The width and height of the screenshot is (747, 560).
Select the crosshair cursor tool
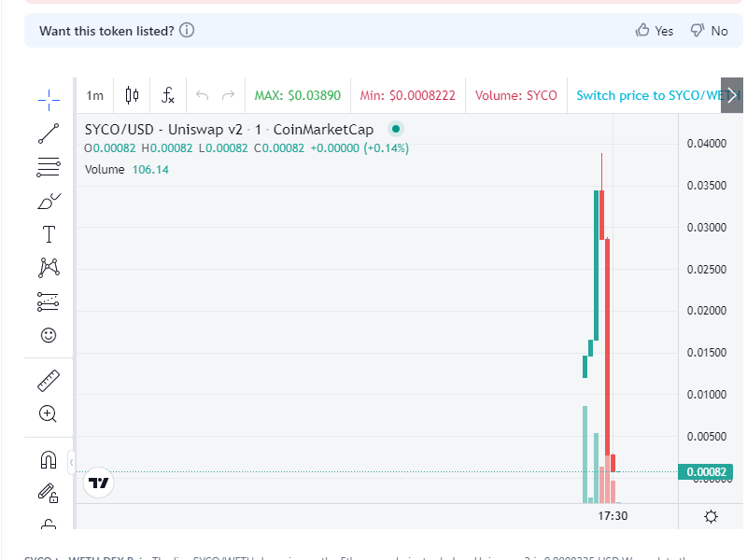(48, 95)
